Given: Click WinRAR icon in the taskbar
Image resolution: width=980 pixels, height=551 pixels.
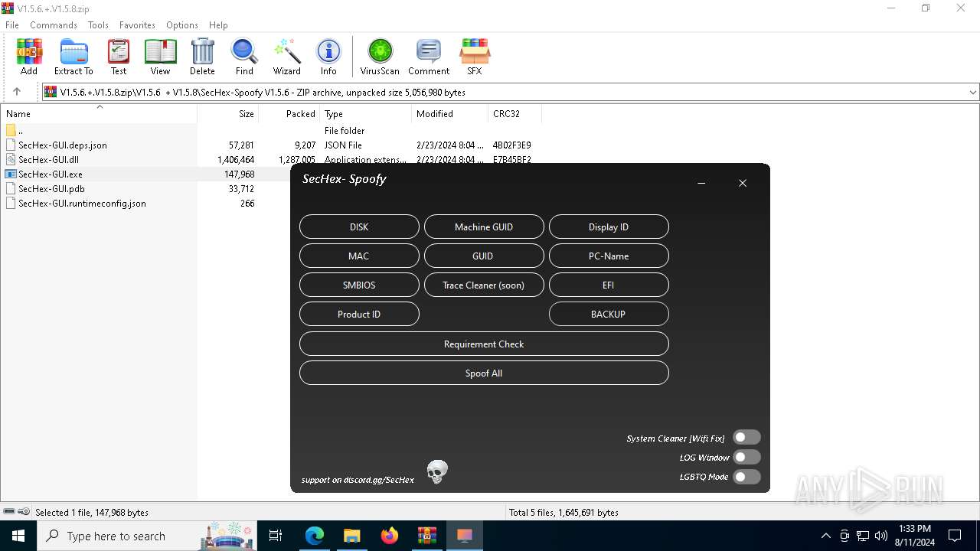Looking at the screenshot, I should pos(426,536).
